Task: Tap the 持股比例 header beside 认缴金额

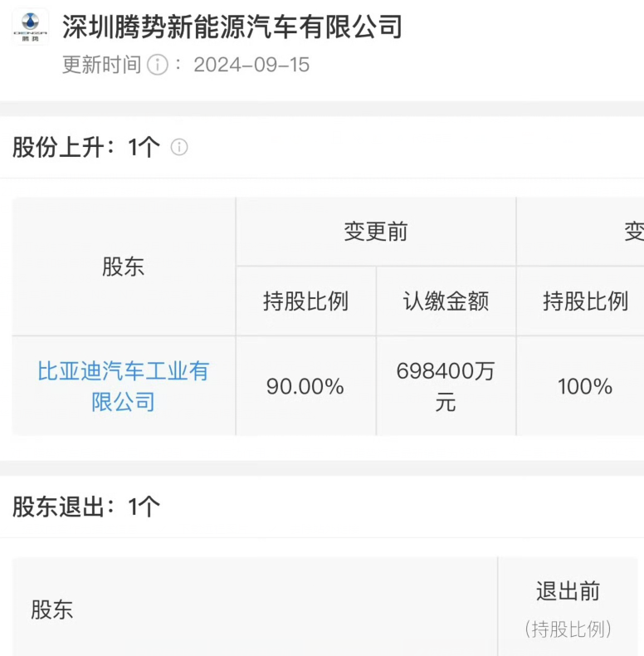Action: [x=585, y=301]
